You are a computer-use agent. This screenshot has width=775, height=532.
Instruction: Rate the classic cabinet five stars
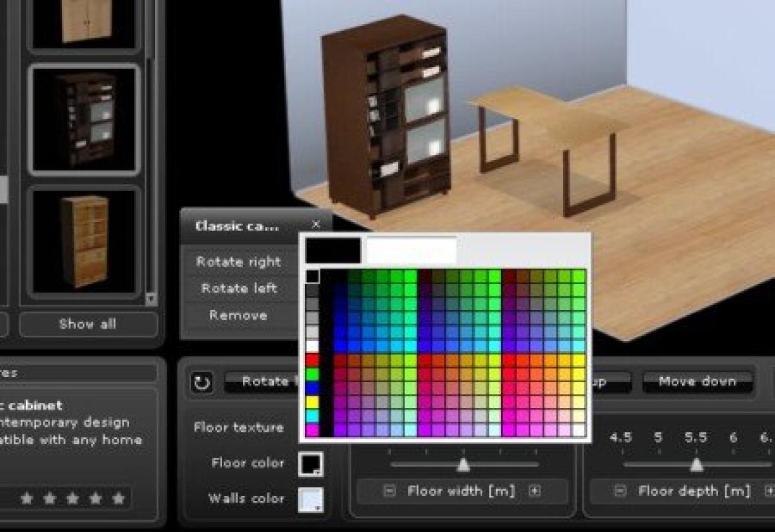(118, 498)
